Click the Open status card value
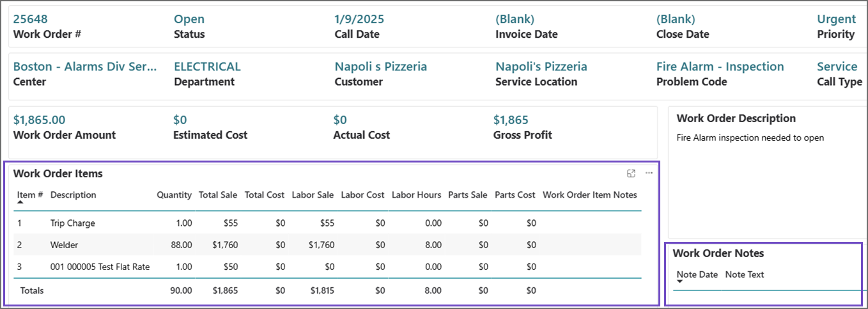 pyautogui.click(x=189, y=19)
